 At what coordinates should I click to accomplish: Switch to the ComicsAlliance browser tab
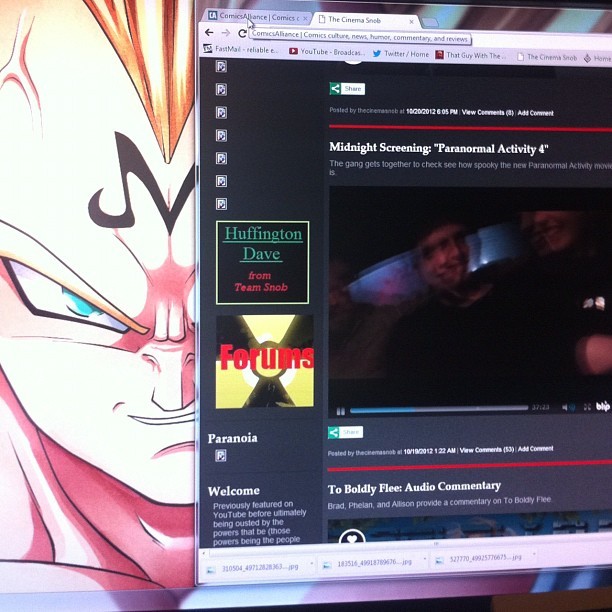[x=258, y=17]
